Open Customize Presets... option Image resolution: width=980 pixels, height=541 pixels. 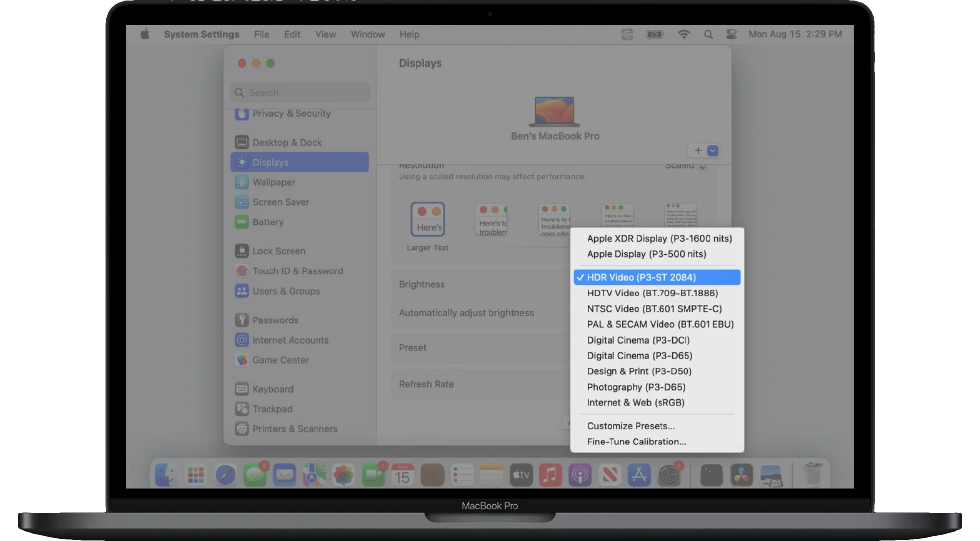(x=631, y=426)
